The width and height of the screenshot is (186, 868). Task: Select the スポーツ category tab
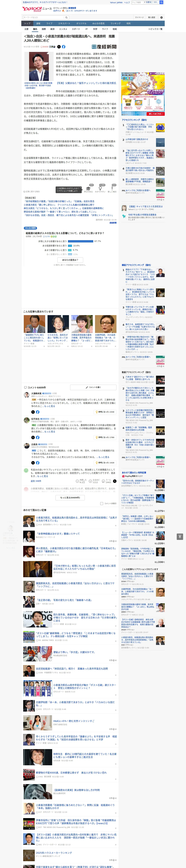click(76, 29)
